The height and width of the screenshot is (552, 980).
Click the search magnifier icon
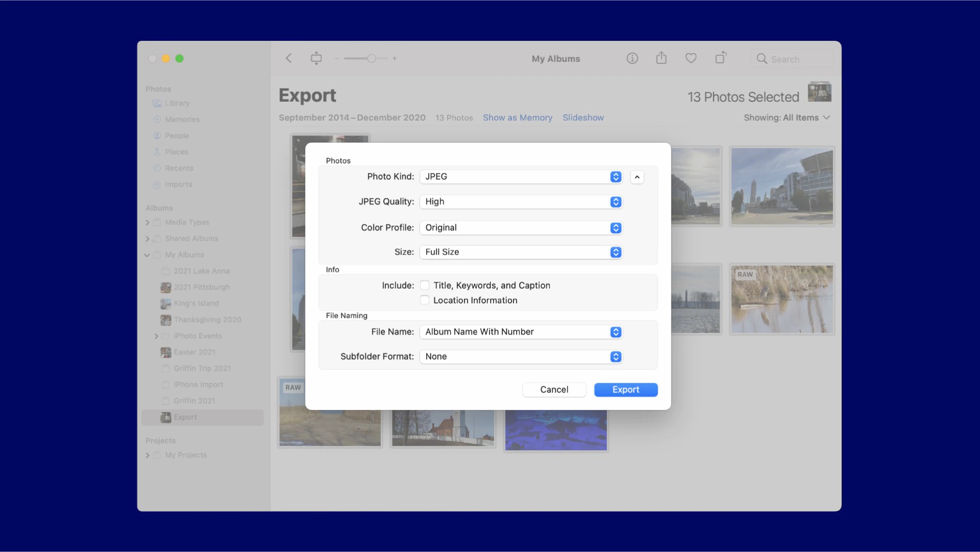click(761, 59)
